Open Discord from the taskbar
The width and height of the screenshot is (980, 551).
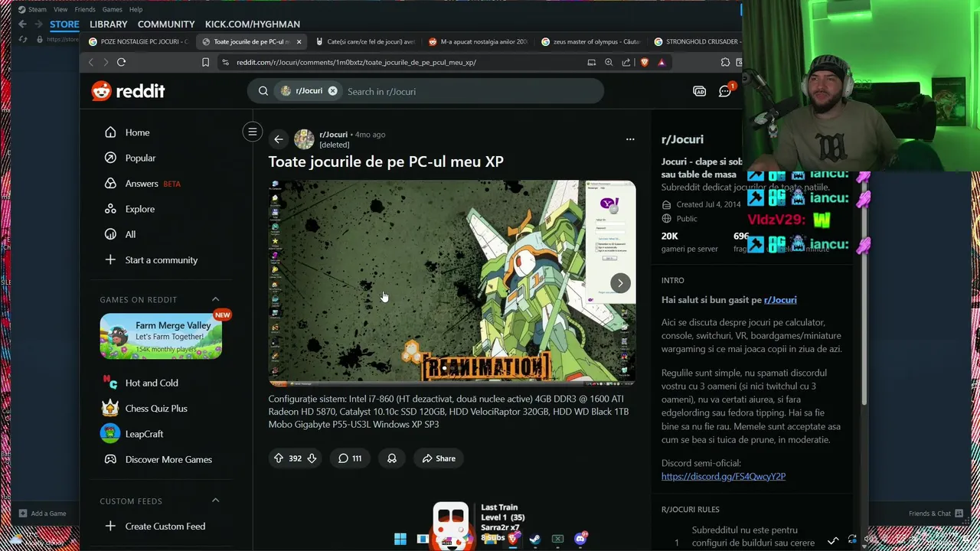coord(580,539)
